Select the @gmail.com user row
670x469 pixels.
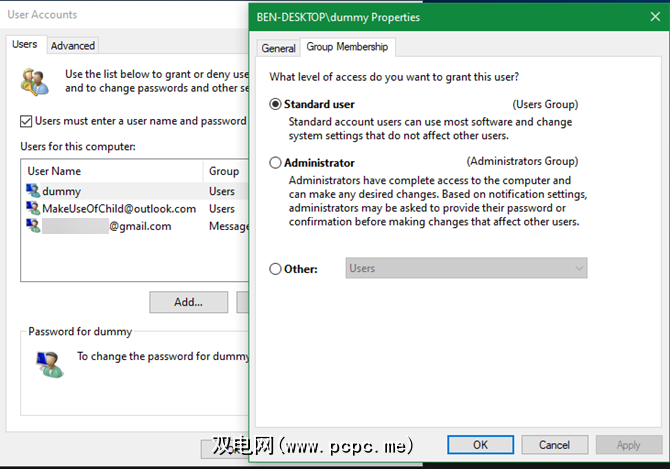136,226
